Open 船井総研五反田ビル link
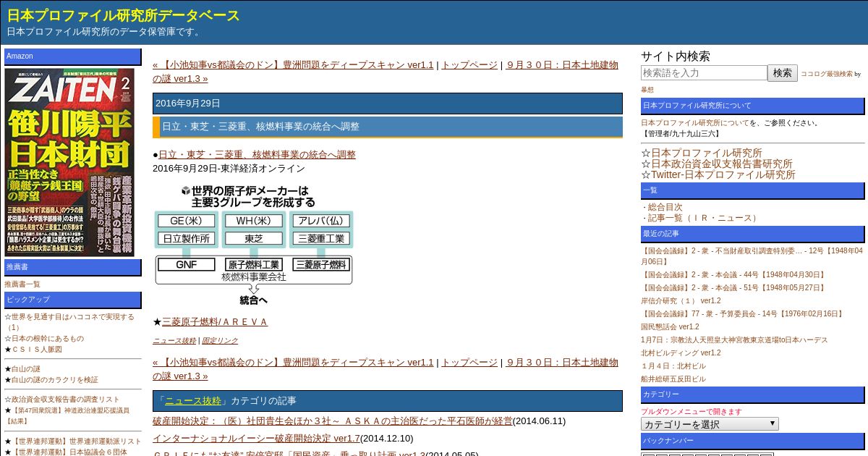 pyautogui.click(x=673, y=379)
